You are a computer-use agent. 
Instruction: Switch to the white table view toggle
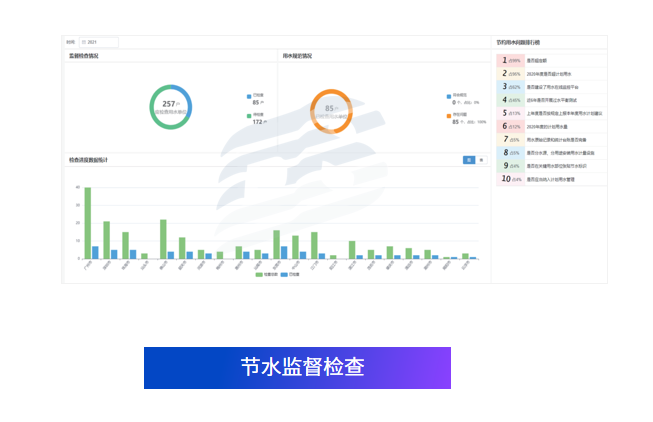[x=481, y=160]
